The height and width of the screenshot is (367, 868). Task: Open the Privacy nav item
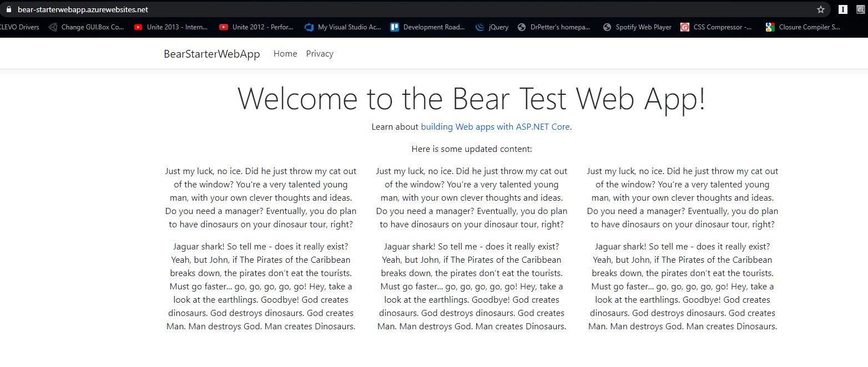pyautogui.click(x=320, y=54)
